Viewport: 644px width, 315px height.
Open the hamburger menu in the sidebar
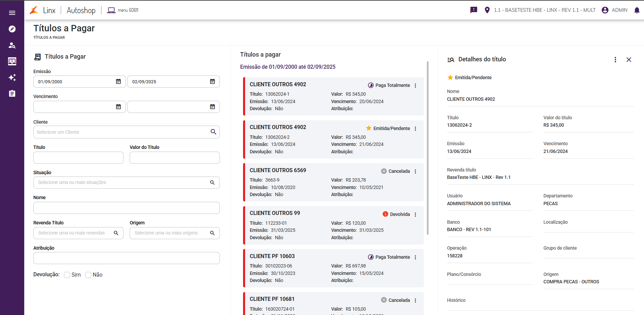tap(12, 13)
